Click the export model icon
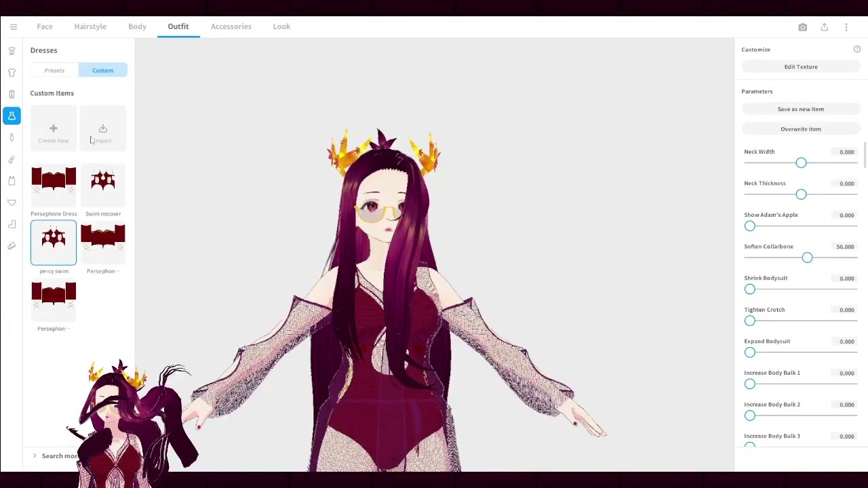 pos(825,27)
